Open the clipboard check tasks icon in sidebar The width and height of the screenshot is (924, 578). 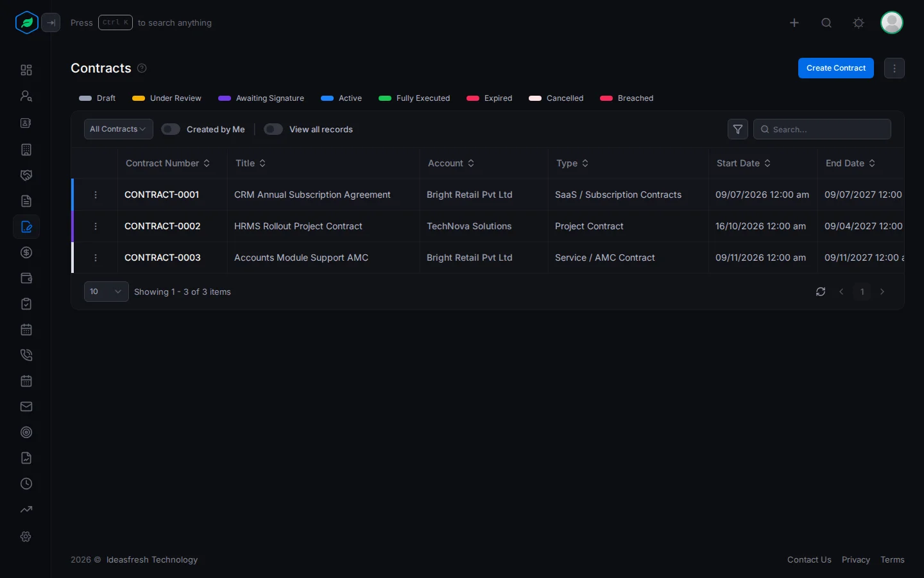point(26,304)
